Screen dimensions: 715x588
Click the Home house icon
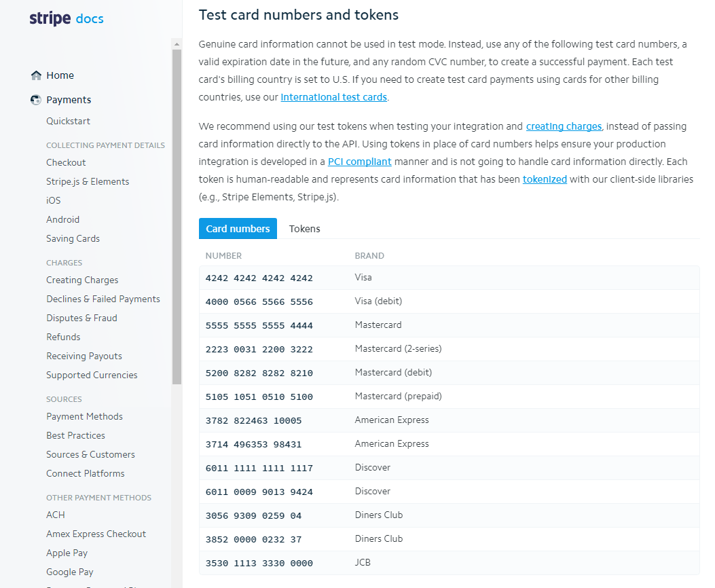click(x=36, y=75)
